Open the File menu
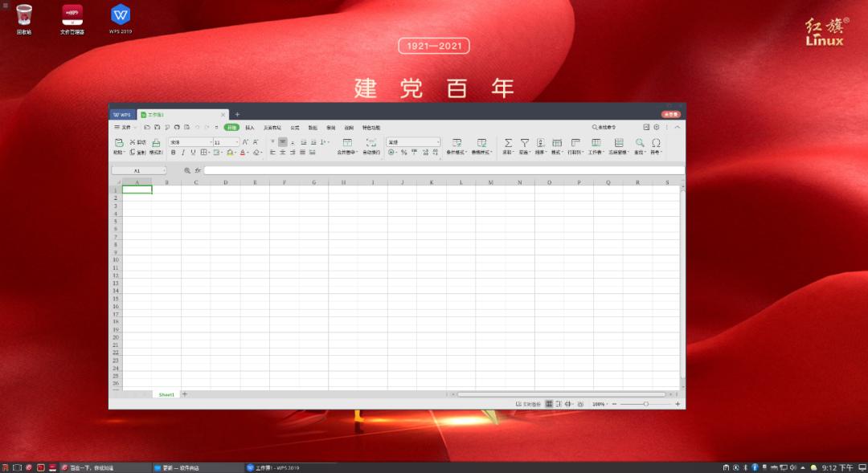Image resolution: width=868 pixels, height=473 pixels. pyautogui.click(x=125, y=127)
